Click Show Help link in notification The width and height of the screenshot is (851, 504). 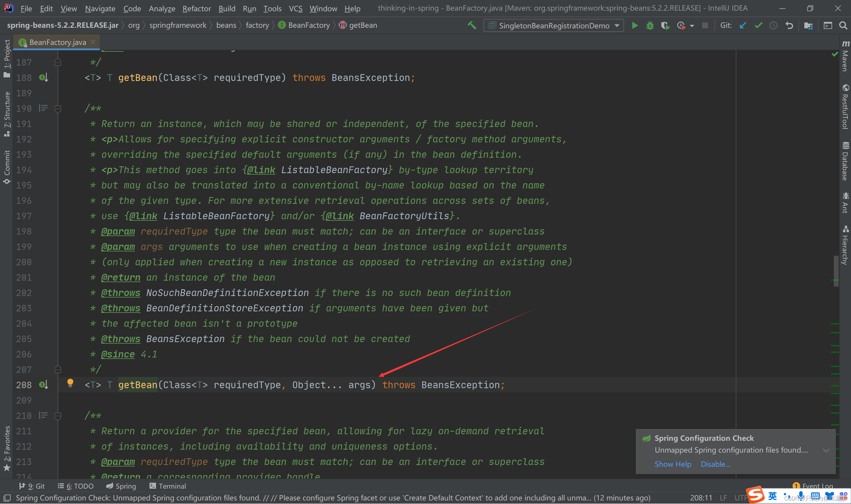(672, 464)
